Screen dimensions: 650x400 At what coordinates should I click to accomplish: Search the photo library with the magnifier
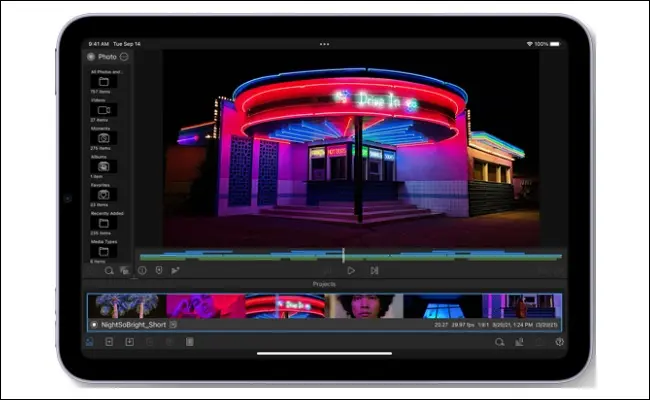(x=109, y=271)
